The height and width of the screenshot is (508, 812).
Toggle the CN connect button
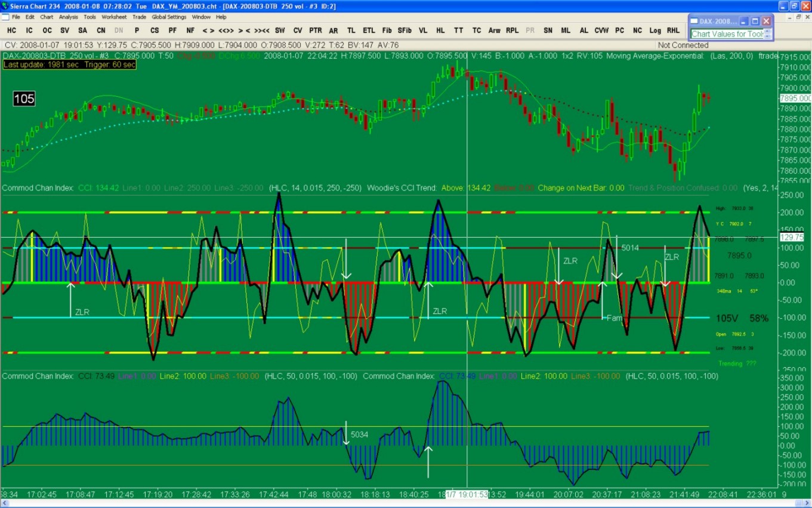click(x=101, y=30)
